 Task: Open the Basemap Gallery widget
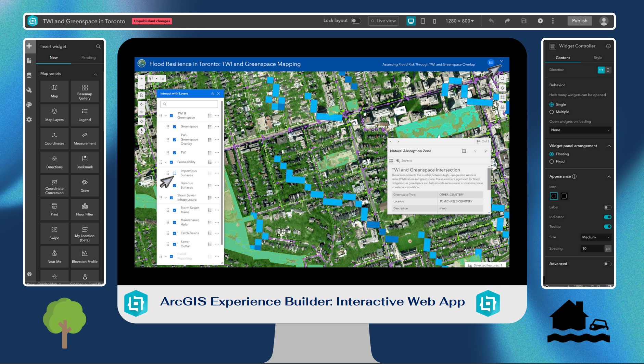[x=84, y=91]
